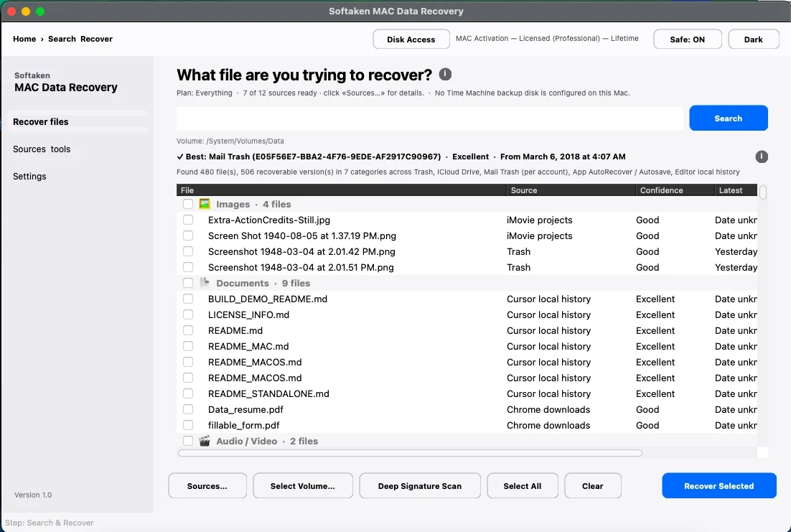Switch to Dark theme
Viewport: 791px width, 532px height.
point(753,39)
